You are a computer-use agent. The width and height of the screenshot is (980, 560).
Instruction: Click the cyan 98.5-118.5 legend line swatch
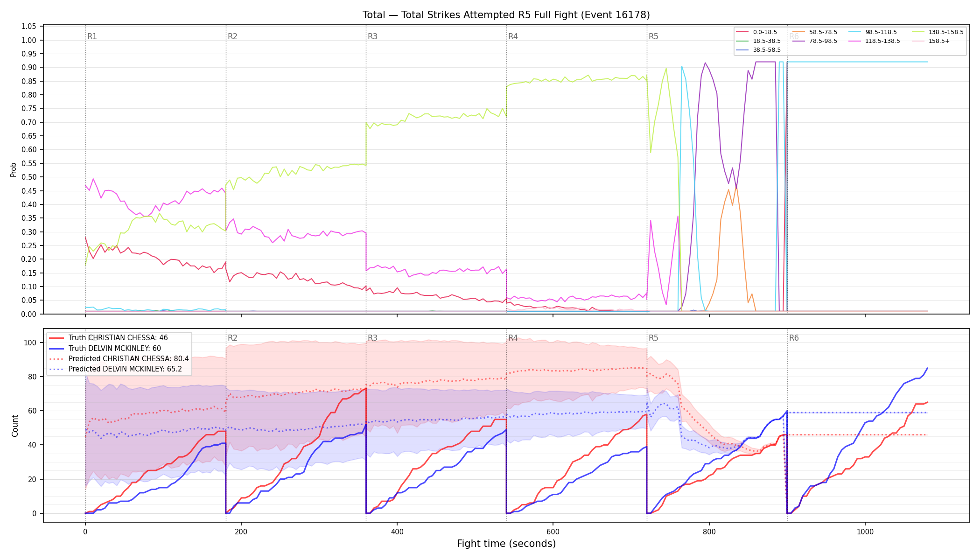pos(855,32)
